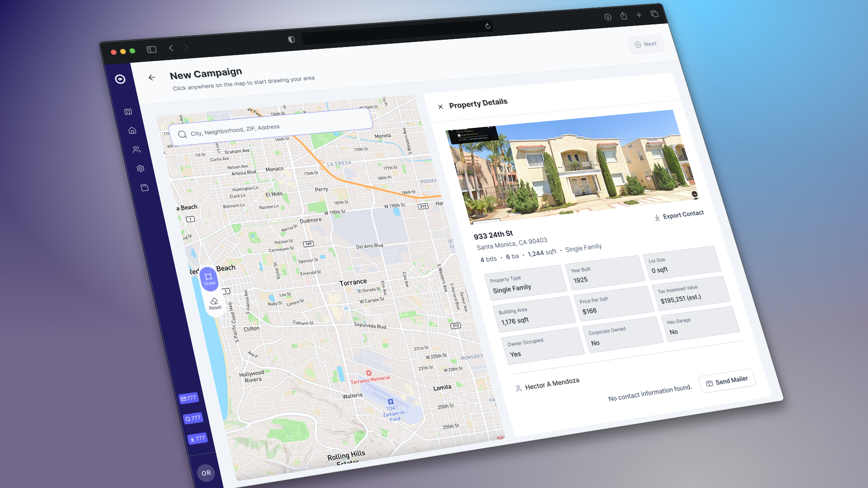Focus the City, Neighborhood, ZIP, Address search field
This screenshot has width=868, height=488.
270,128
